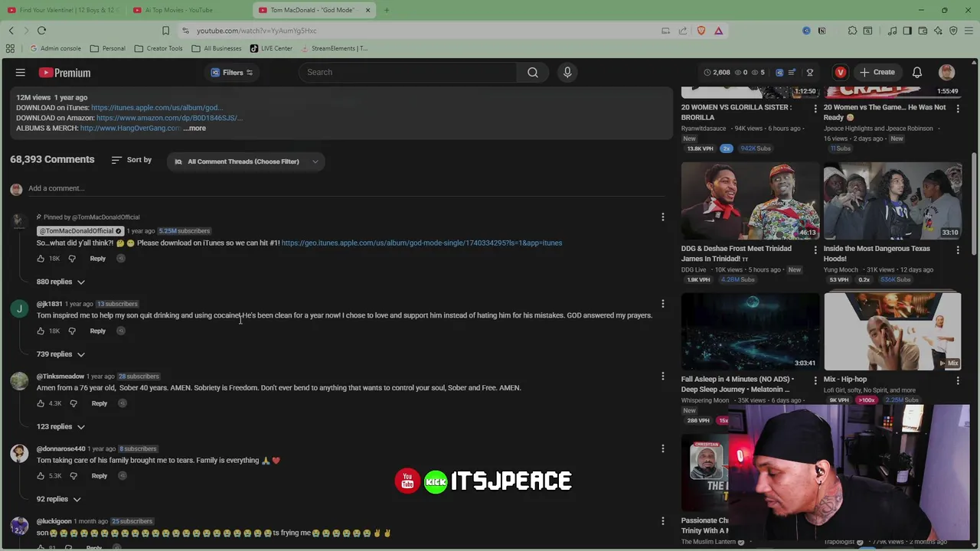980x551 pixels.
Task: Switch to Find Your Valentine tab
Action: [x=63, y=10]
